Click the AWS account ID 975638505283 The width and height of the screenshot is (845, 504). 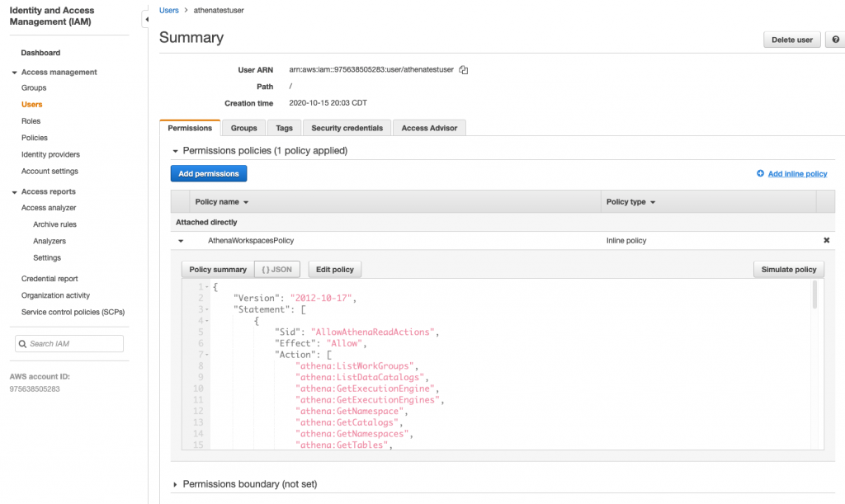pos(35,389)
